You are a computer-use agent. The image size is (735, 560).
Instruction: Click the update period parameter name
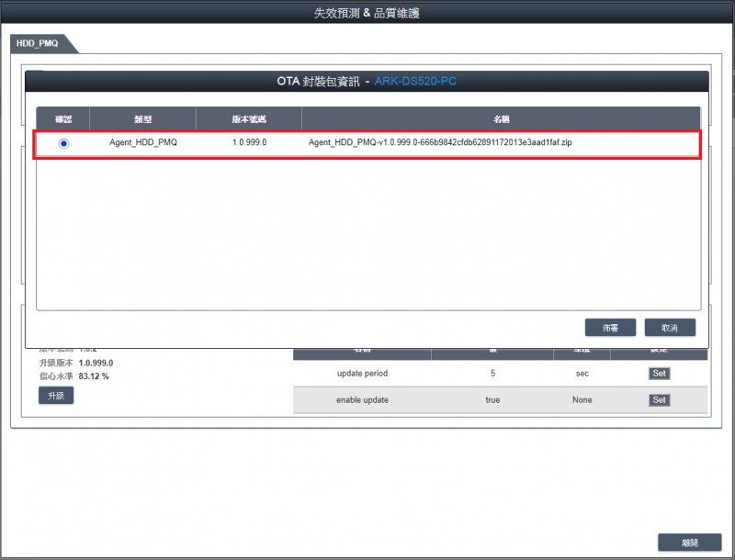[363, 374]
